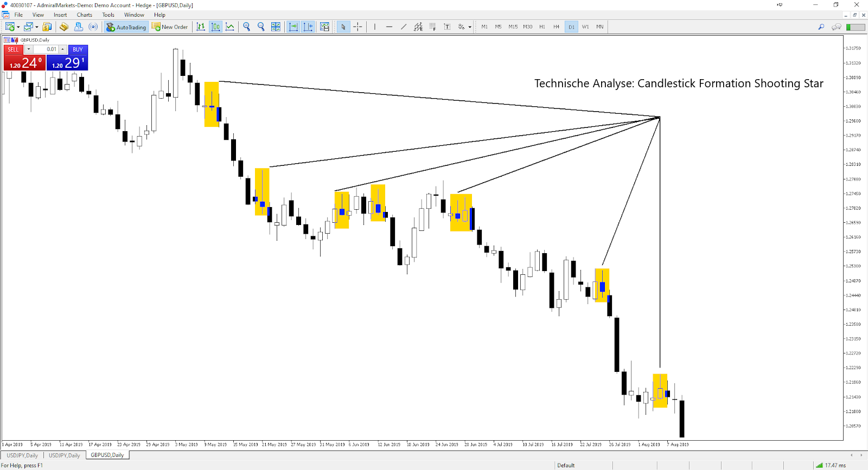Activate the standard cursor mode
868x470 pixels.
(343, 27)
